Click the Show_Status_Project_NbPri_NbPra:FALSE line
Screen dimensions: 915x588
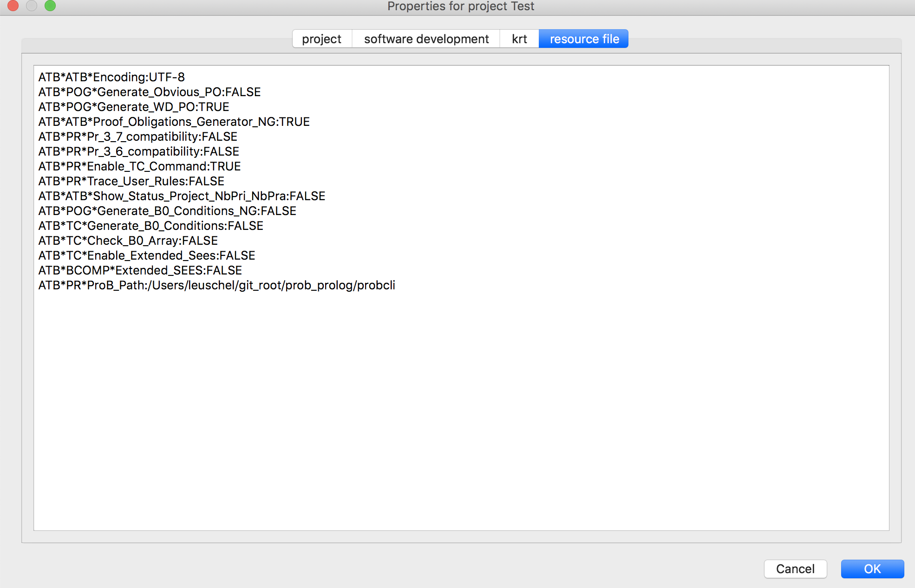point(182,196)
